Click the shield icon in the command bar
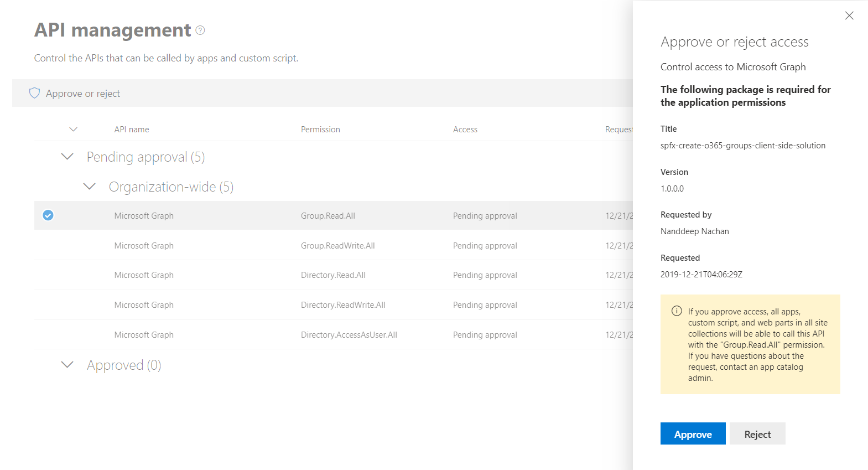This screenshot has height=470, width=868. [x=34, y=93]
